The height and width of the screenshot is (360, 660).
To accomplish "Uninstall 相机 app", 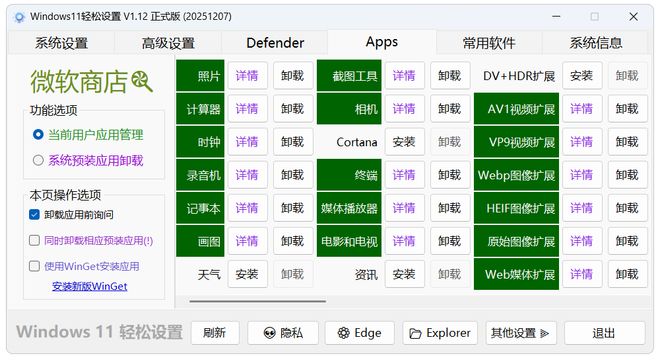I will (450, 109).
